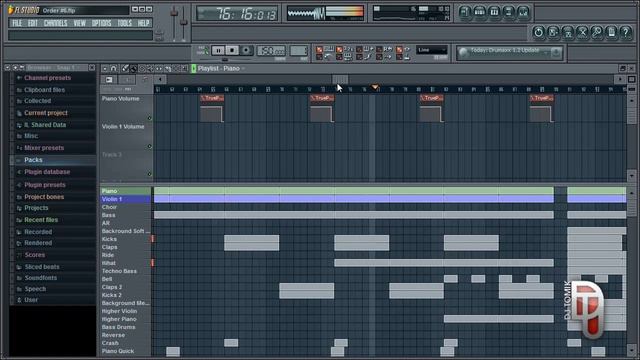Image resolution: width=640 pixels, height=360 pixels.
Task: Select the Piano pattern row
Action: coord(125,191)
